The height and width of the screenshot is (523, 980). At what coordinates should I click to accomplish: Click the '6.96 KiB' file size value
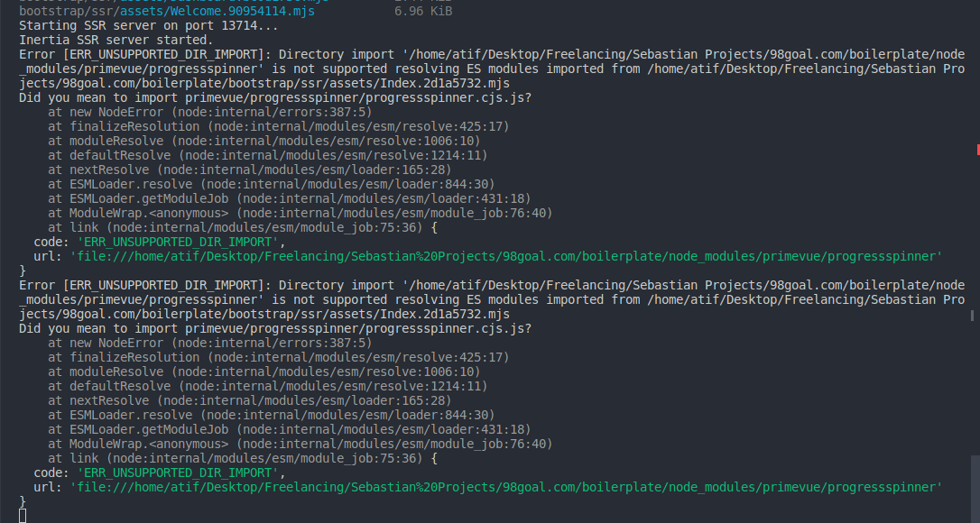(423, 11)
